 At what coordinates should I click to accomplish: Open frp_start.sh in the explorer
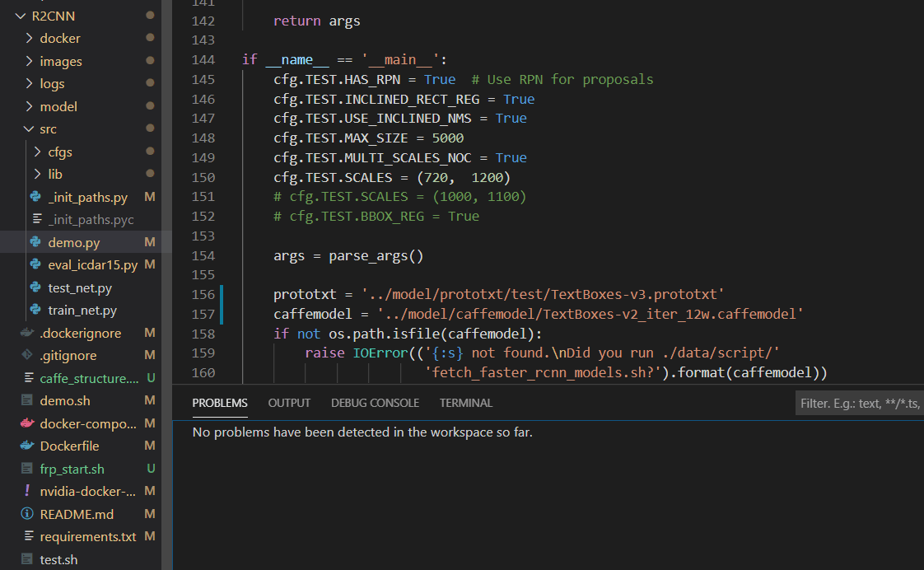pos(72,469)
